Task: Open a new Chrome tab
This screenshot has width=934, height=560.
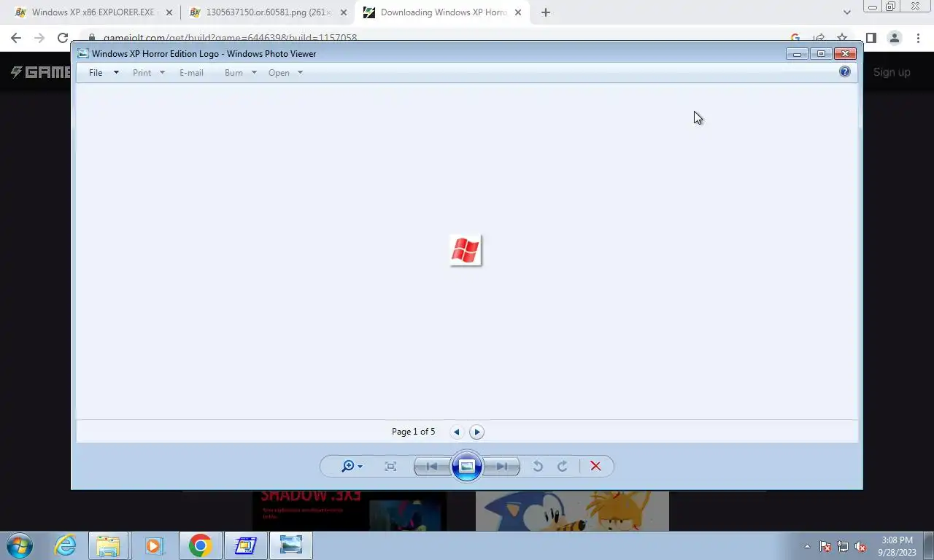Action: (x=546, y=12)
